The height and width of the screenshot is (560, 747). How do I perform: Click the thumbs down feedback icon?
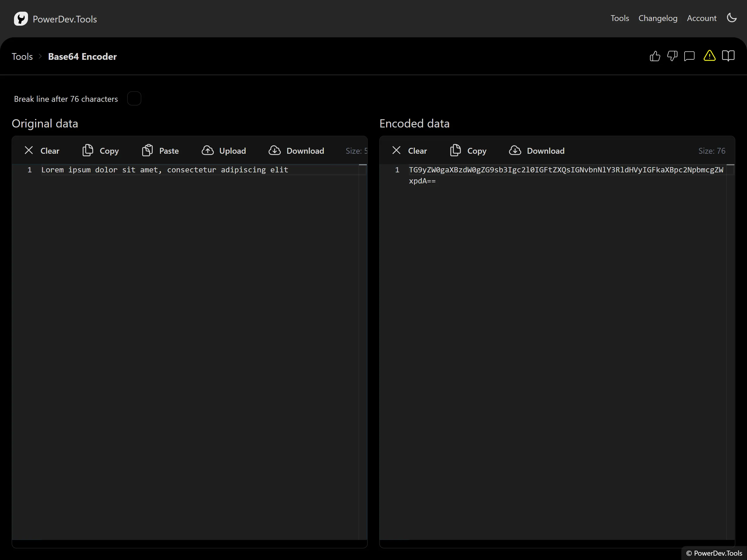tap(672, 56)
